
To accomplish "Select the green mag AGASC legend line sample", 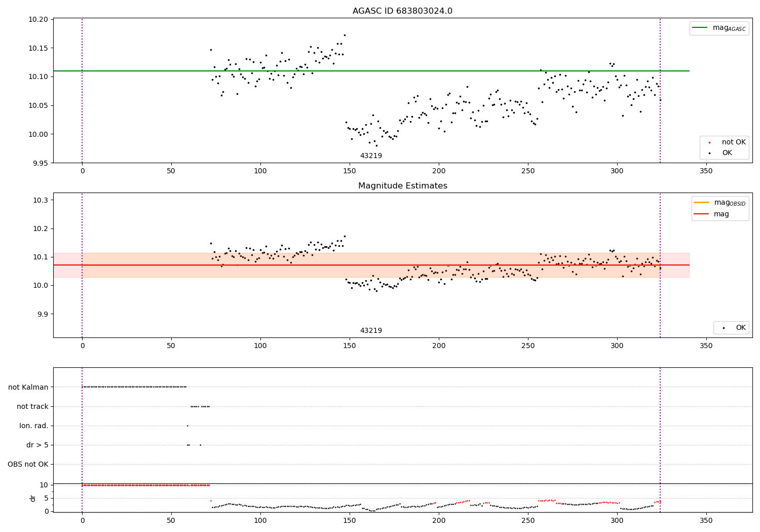I will pos(700,28).
